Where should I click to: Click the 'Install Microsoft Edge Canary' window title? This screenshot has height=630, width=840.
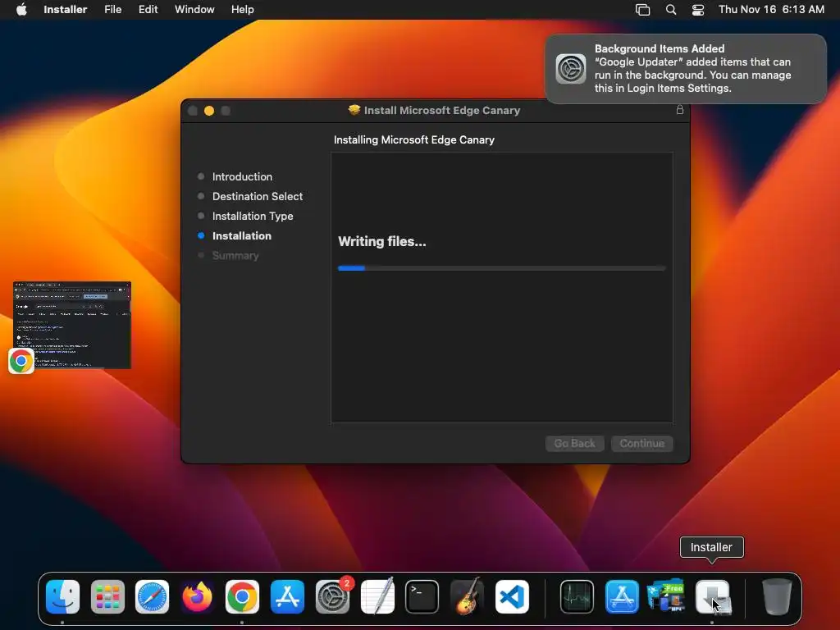point(442,111)
